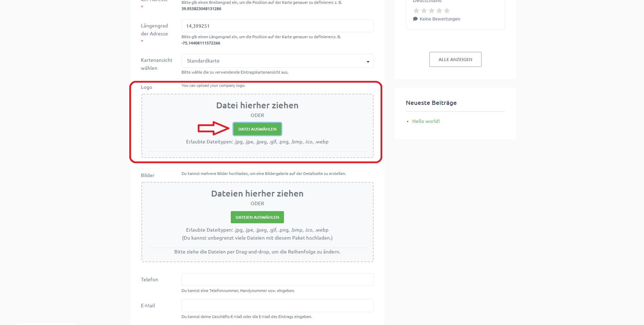Screen dimensions: 644x325
Task: Open the Kartenansicht Standardkarte dropdown
Action: [x=277, y=61]
